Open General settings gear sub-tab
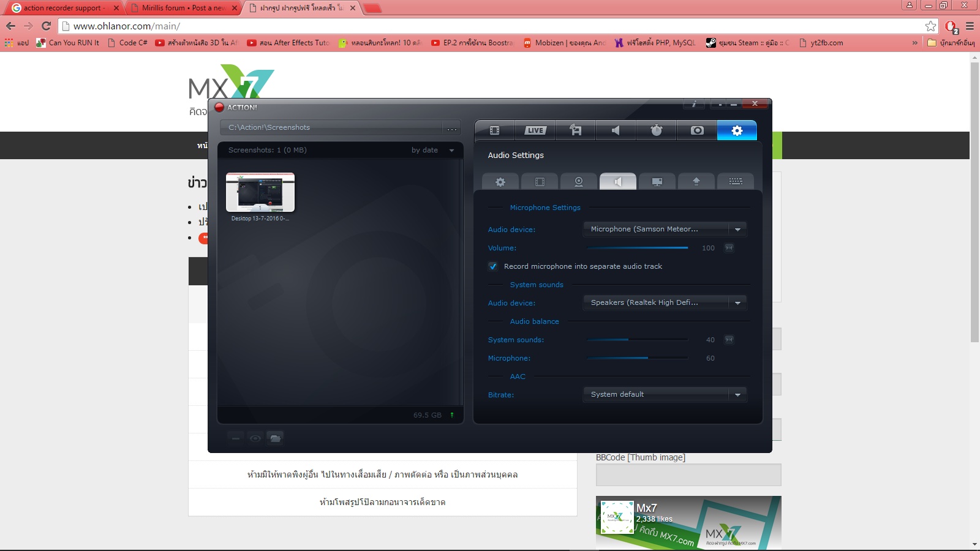The height and width of the screenshot is (551, 980). click(500, 182)
